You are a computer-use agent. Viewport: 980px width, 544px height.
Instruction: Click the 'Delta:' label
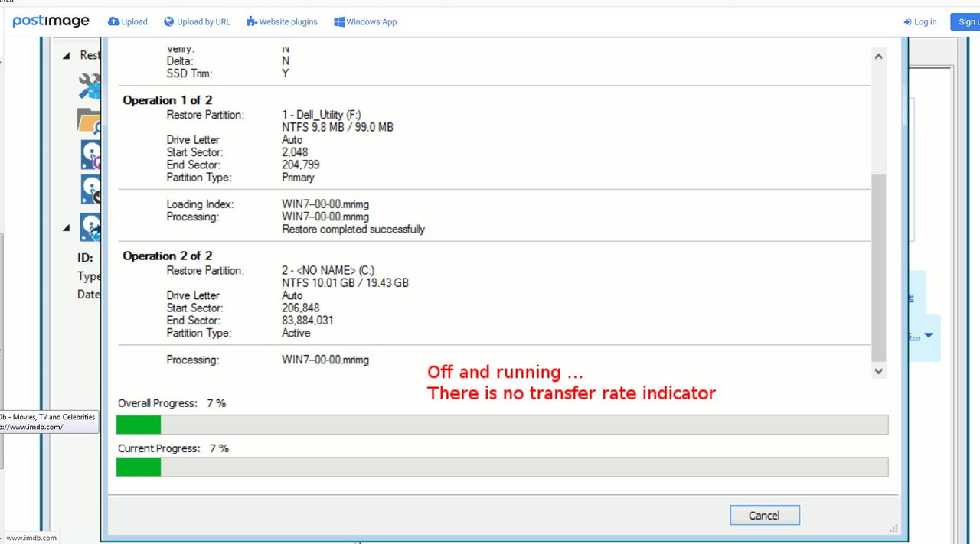click(x=179, y=61)
